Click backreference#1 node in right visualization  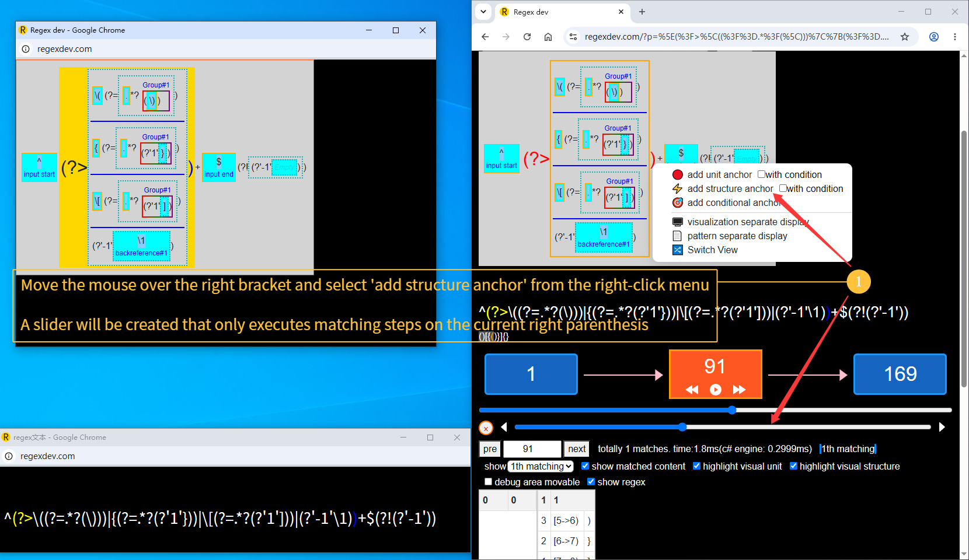tap(604, 237)
